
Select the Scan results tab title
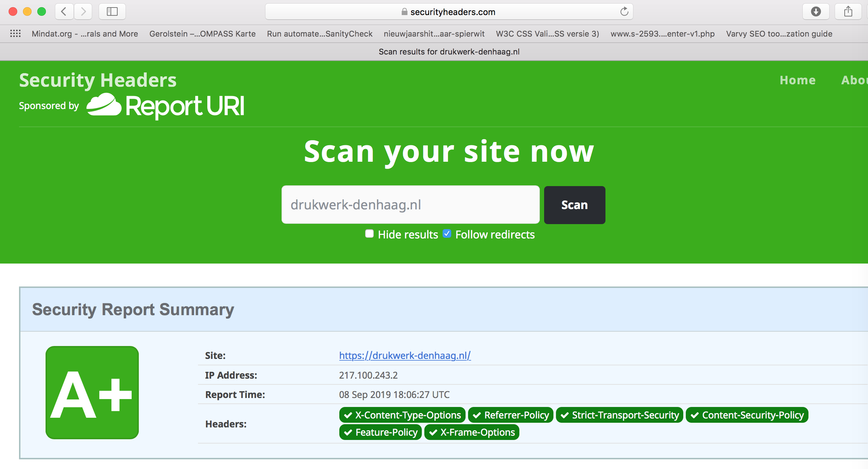(449, 52)
